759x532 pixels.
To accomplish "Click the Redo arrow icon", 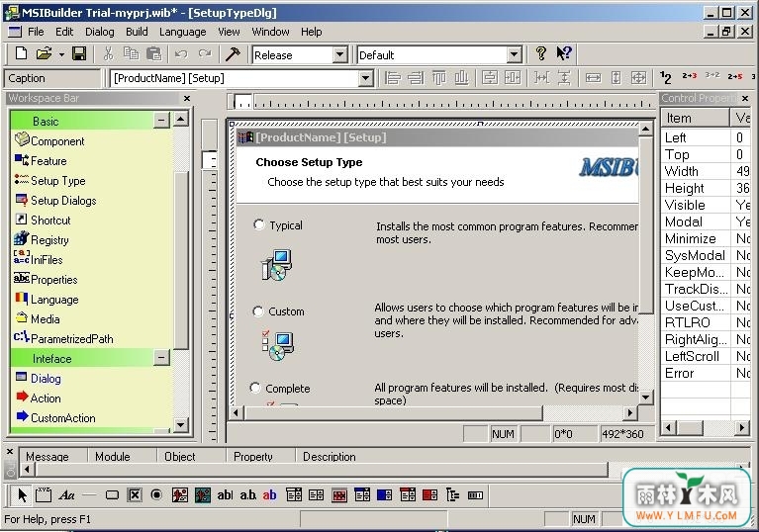I will (x=205, y=54).
